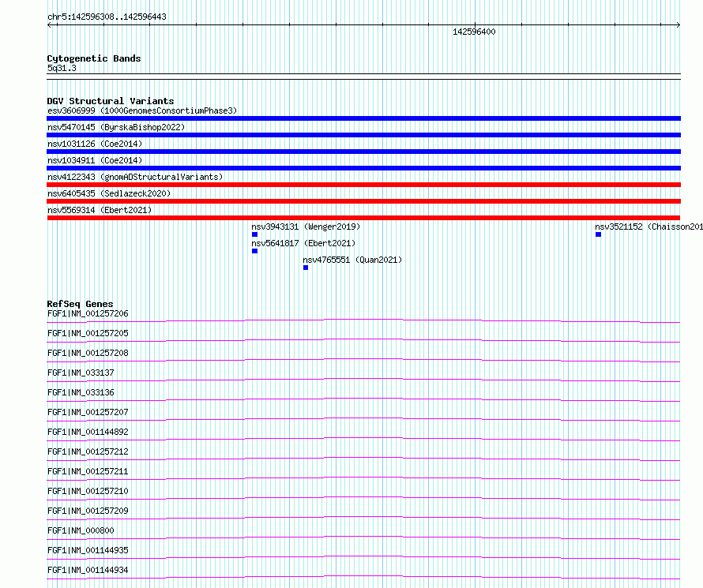Open FGF1|NM_000800 transcript
The height and width of the screenshot is (588, 703).
point(81,530)
